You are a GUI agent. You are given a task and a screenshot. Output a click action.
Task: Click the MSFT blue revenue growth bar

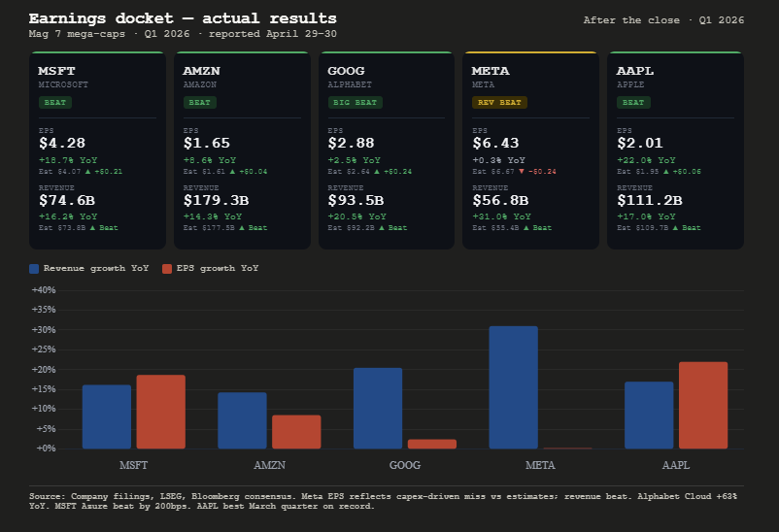coord(107,416)
